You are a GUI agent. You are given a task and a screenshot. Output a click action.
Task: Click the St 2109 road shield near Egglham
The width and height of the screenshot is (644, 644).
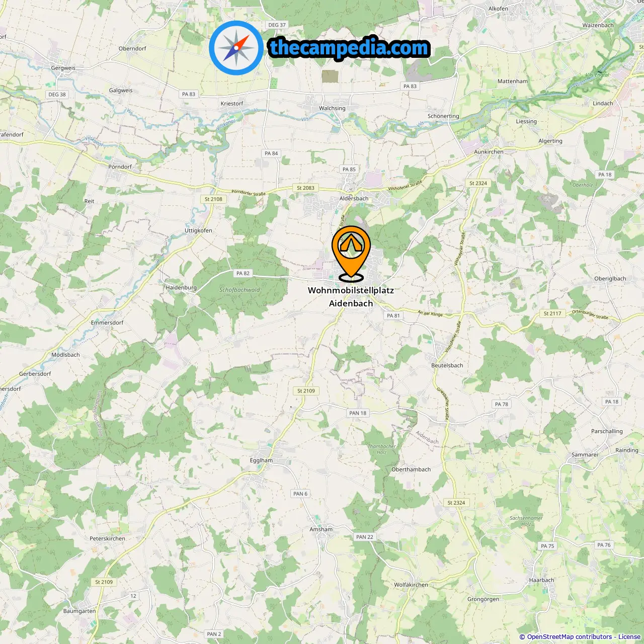coord(306,390)
